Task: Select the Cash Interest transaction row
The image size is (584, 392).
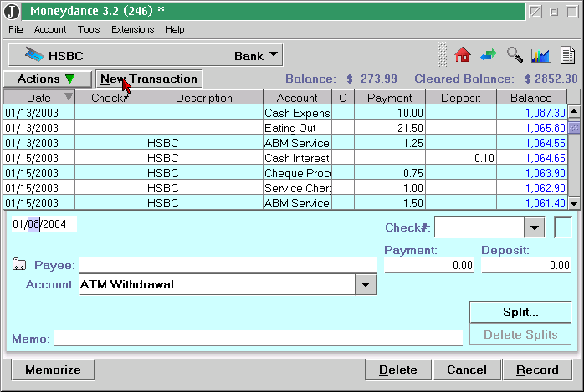Action: (285, 158)
